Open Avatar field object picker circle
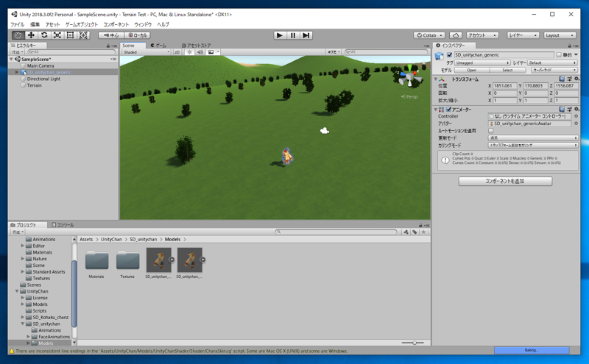589x364 pixels. pos(576,124)
